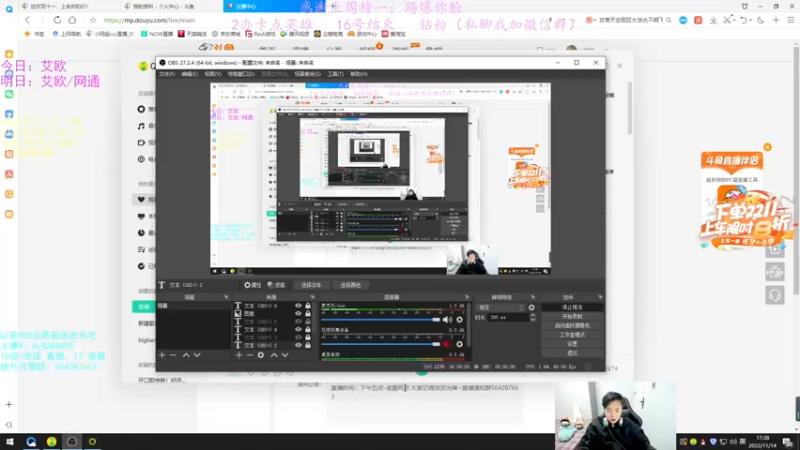Move scene down in the scenes list
Viewport: 800px width, 450px height.
click(197, 355)
